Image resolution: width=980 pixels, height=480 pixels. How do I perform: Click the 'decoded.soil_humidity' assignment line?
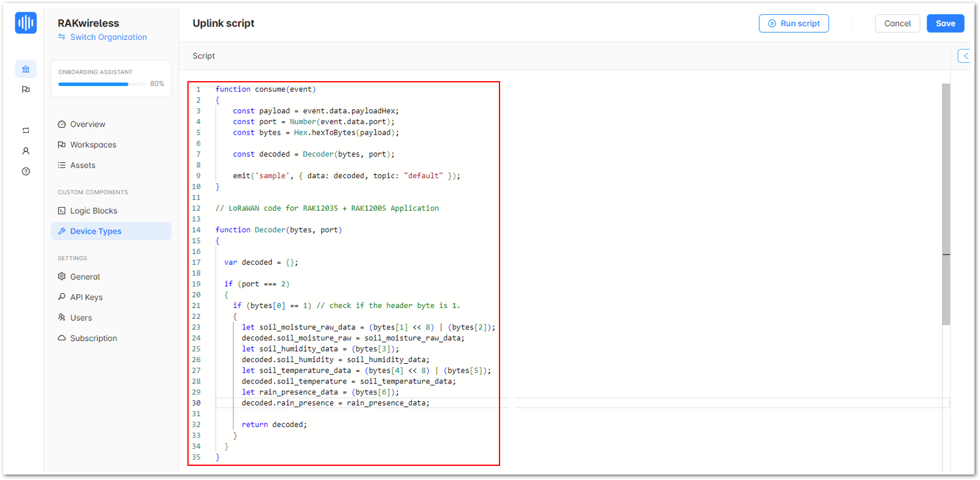pos(335,360)
